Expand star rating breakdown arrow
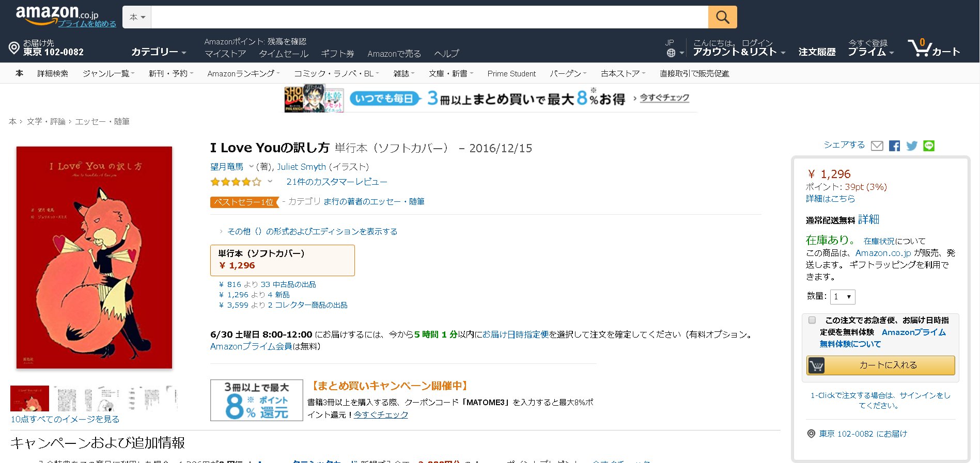 point(270,182)
